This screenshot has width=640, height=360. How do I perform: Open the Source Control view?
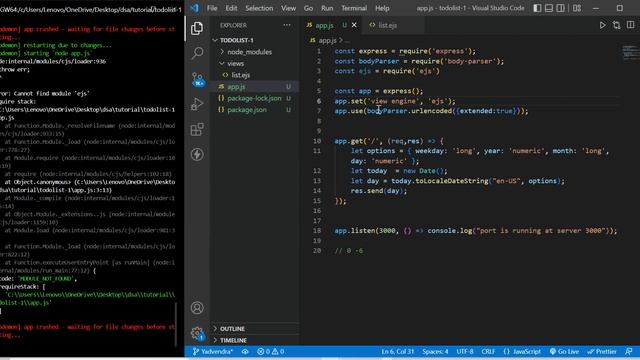(198, 79)
